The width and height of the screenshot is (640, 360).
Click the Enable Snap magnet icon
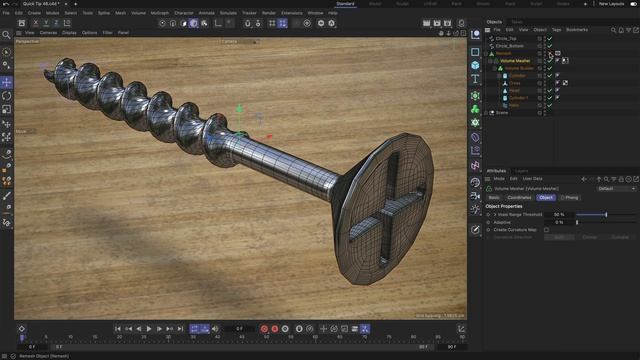pyautogui.click(x=247, y=23)
